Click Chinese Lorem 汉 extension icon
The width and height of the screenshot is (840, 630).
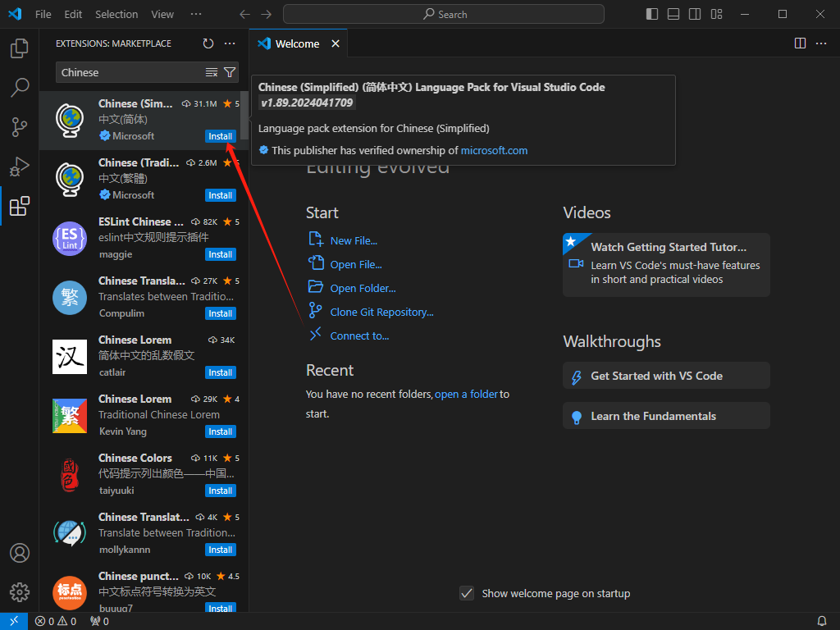[x=70, y=356]
